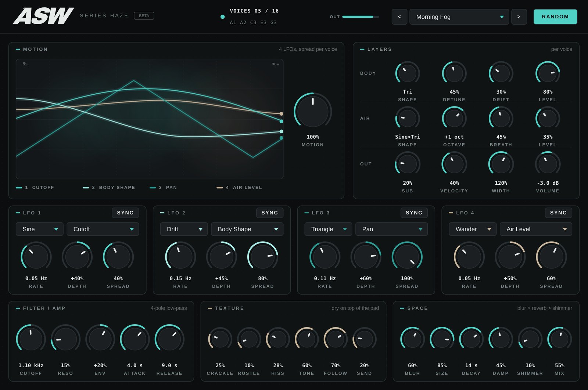Select legend entry 1 CUTOFF

35,188
